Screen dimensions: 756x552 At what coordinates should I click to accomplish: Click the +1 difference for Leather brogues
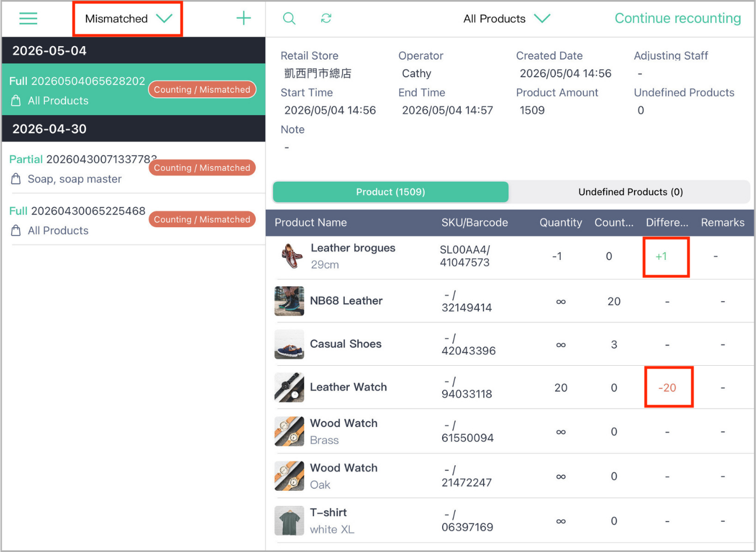(x=661, y=257)
